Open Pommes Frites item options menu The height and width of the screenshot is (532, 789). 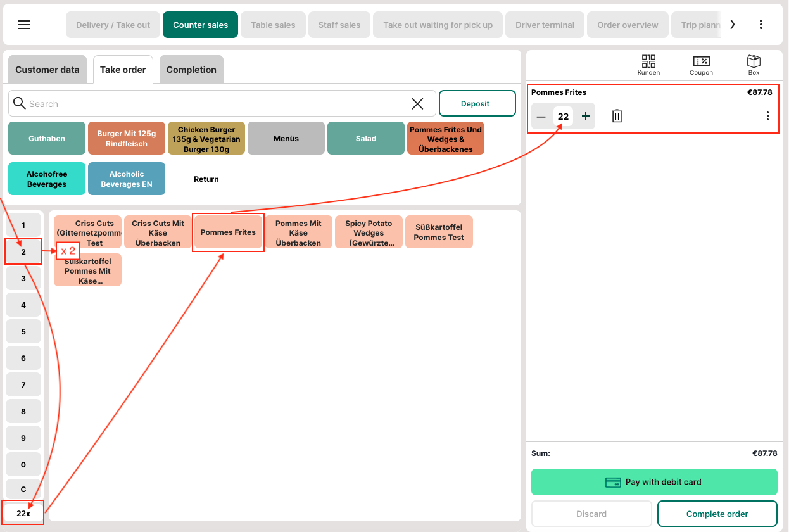coord(767,116)
